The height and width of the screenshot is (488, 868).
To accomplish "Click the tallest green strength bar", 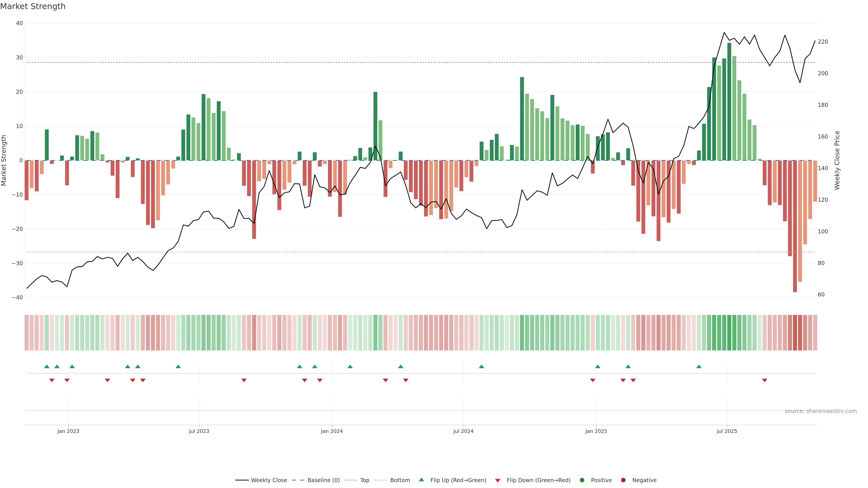I will pos(729,101).
